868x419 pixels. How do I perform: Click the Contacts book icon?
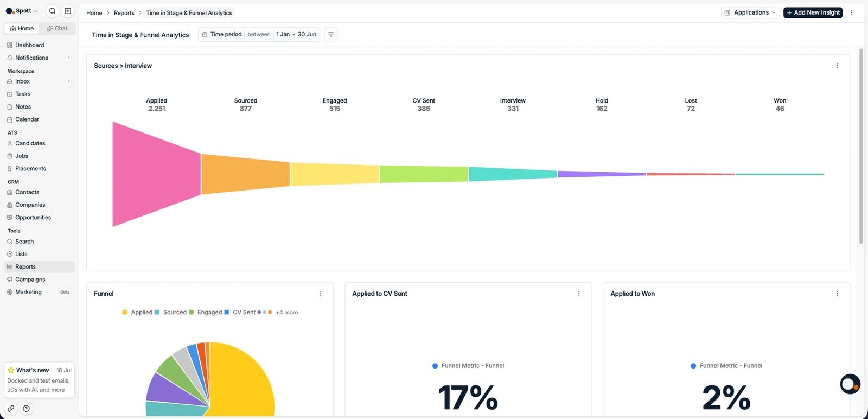[10, 192]
